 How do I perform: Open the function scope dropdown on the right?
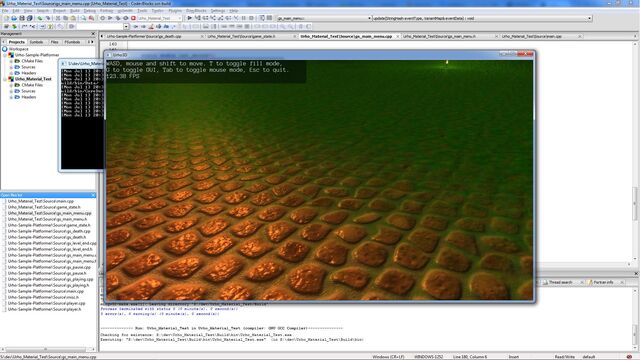pyautogui.click(x=482, y=18)
